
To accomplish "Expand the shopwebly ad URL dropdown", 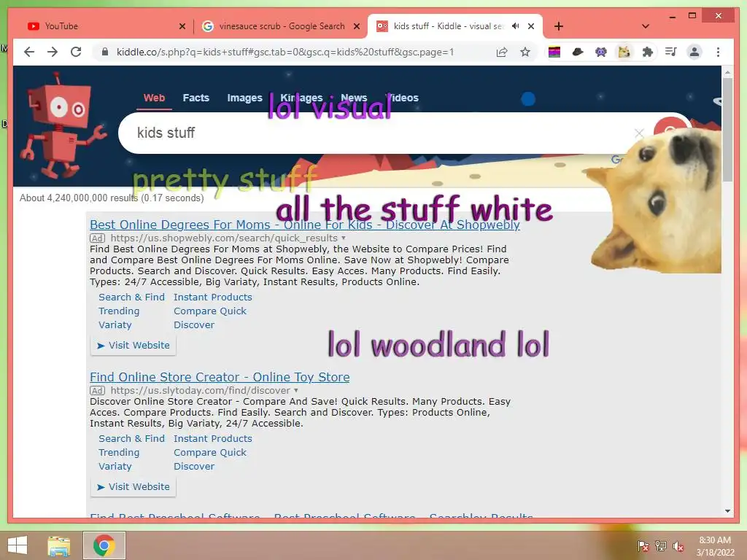I will tap(344, 238).
